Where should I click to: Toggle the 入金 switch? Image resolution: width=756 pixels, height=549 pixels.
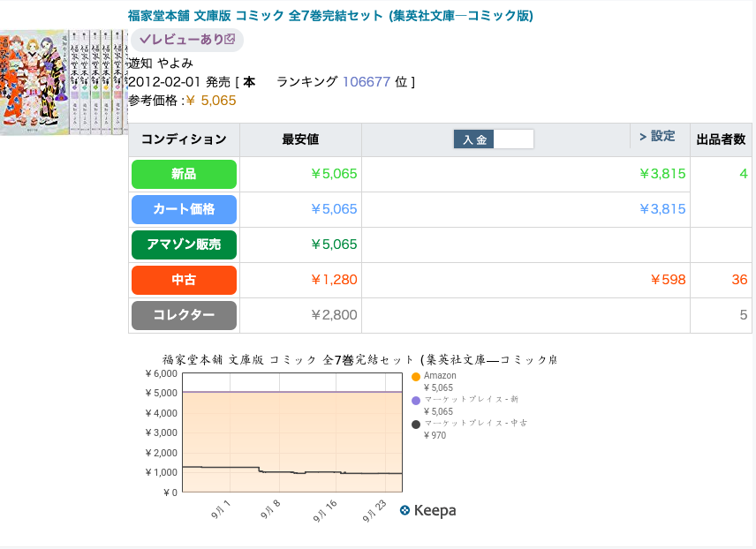pyautogui.click(x=494, y=139)
